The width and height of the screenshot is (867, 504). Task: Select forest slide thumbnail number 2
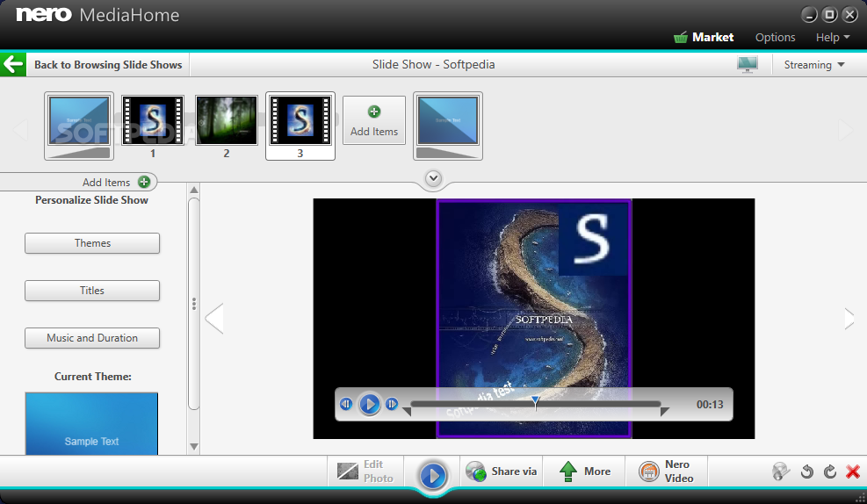coord(226,120)
